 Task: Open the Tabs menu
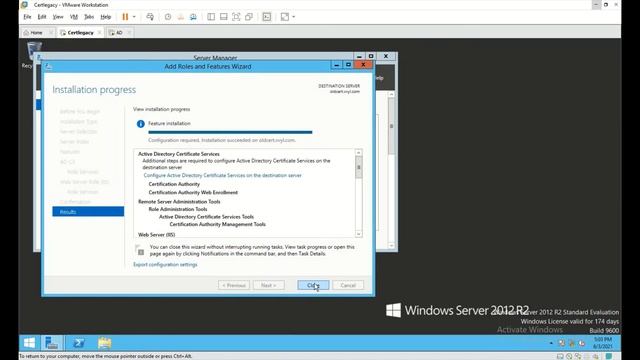pos(89,17)
